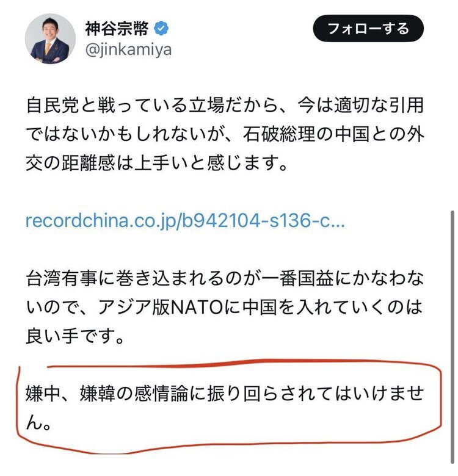Image resolution: width=458 pixels, height=476 pixels.
Task: Click the word 自民党 in the first paragraph
Action: pyautogui.click(x=53, y=106)
